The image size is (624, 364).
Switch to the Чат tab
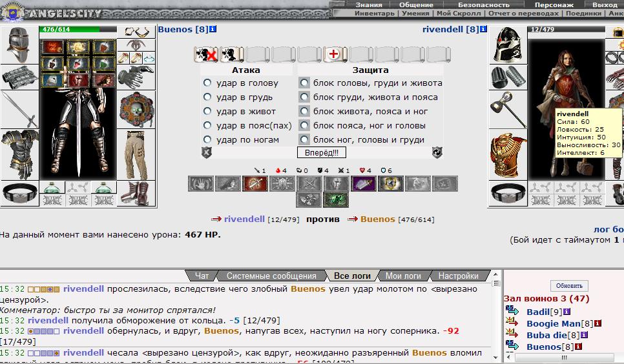[x=202, y=276]
